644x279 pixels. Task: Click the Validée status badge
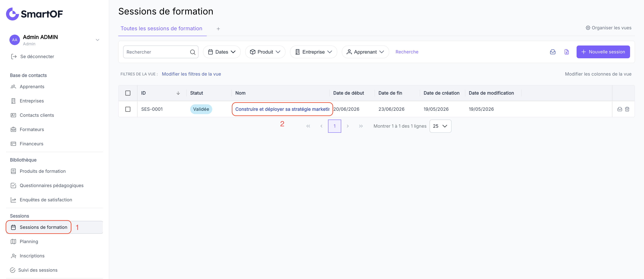[201, 109]
